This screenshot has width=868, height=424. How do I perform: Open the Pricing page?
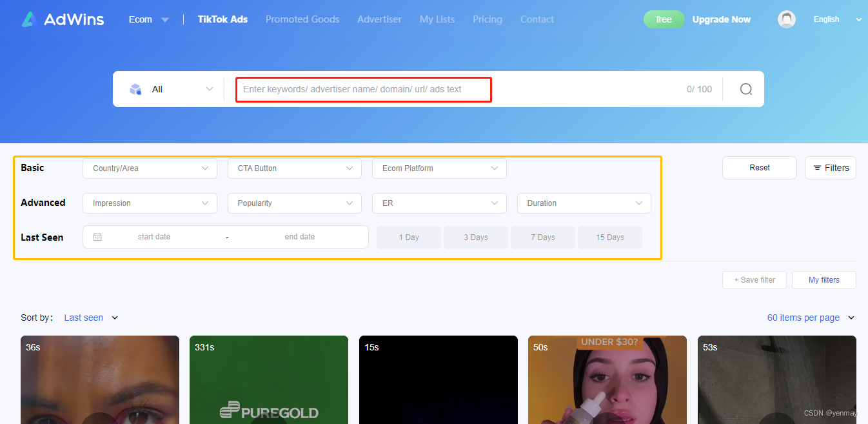click(488, 19)
